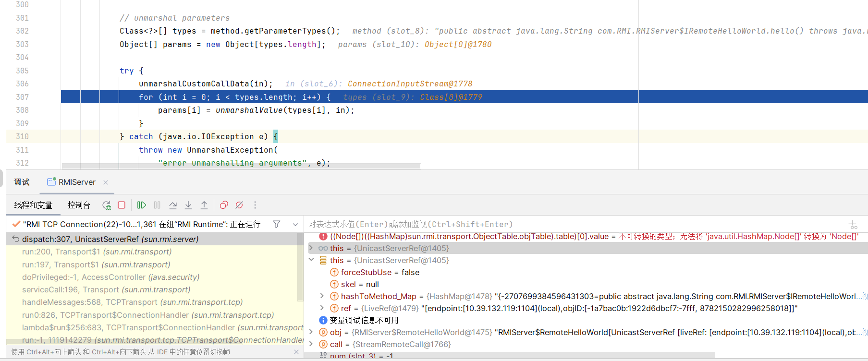
Task: Click the parameter icon of call
Action: click(323, 344)
